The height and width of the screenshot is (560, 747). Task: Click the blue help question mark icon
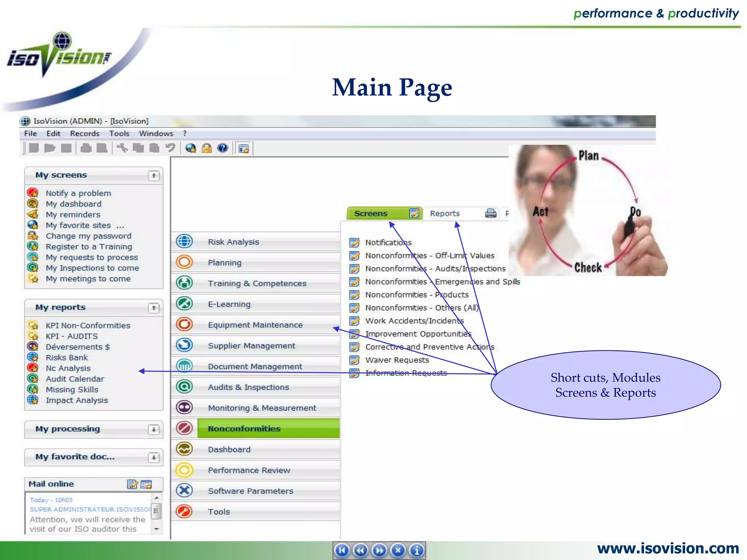pos(222,148)
